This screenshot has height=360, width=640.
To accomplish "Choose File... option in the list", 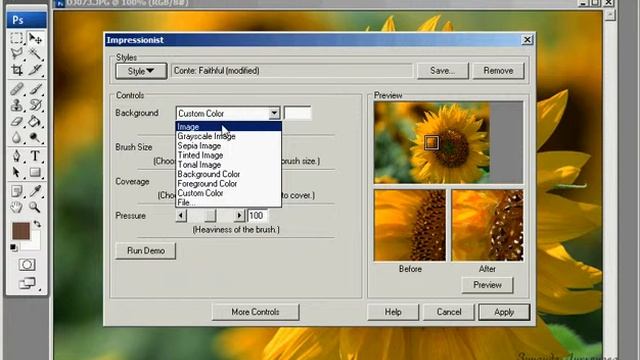I will click(x=229, y=202).
